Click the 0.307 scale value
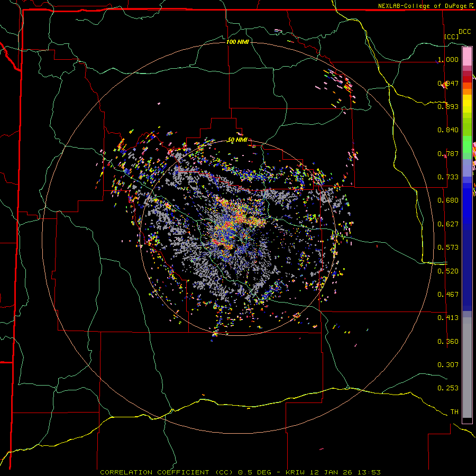 (x=448, y=365)
